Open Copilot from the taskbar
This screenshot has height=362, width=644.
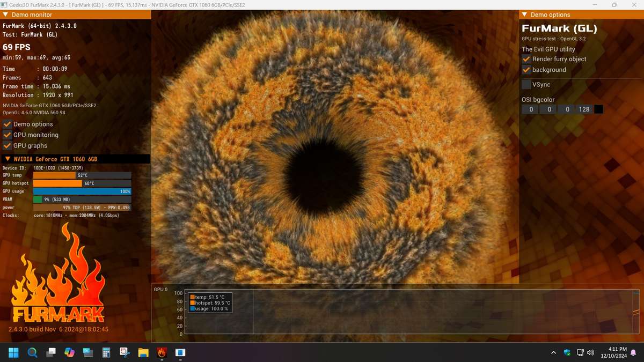coord(69,352)
